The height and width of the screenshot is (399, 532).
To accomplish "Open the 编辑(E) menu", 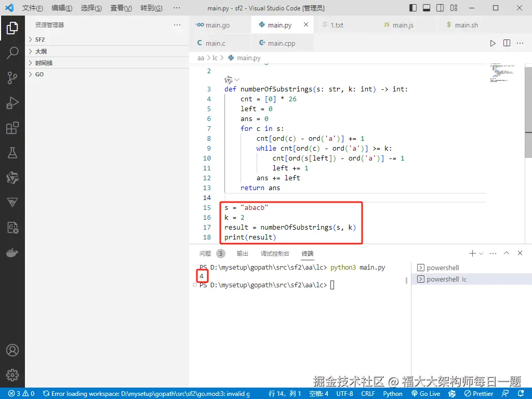I will (62, 8).
